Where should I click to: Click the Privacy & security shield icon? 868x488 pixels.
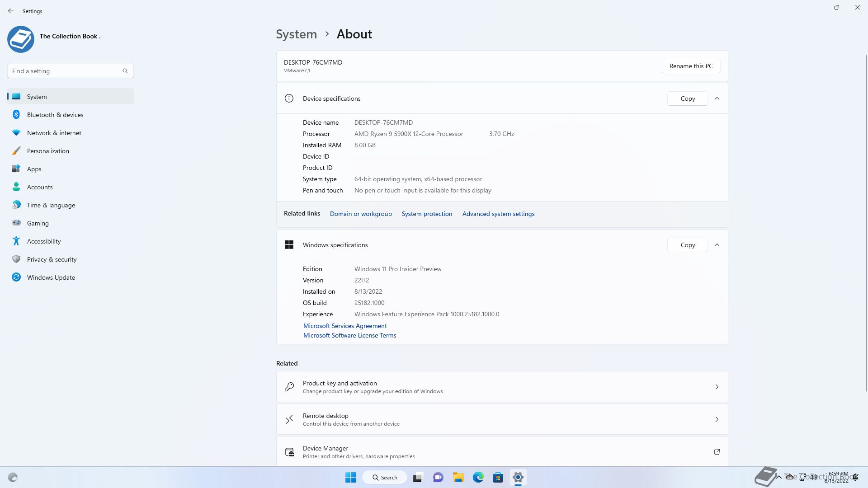pos(16,259)
